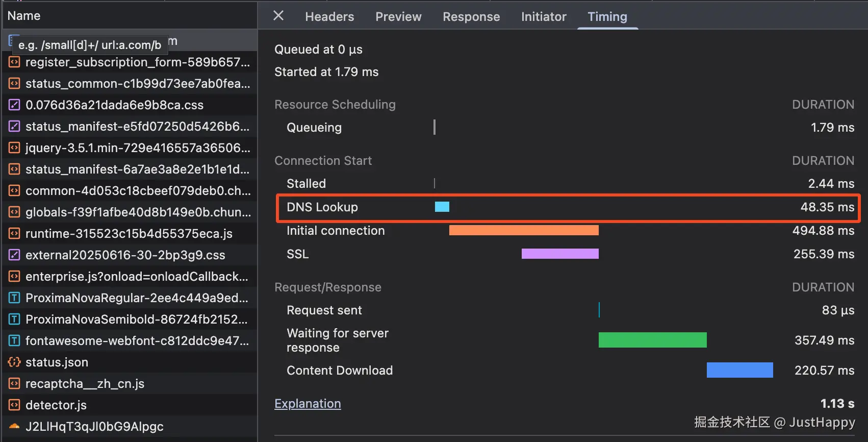Click script icon beside jquery-3.5.1.min request
The width and height of the screenshot is (868, 442).
(14, 148)
